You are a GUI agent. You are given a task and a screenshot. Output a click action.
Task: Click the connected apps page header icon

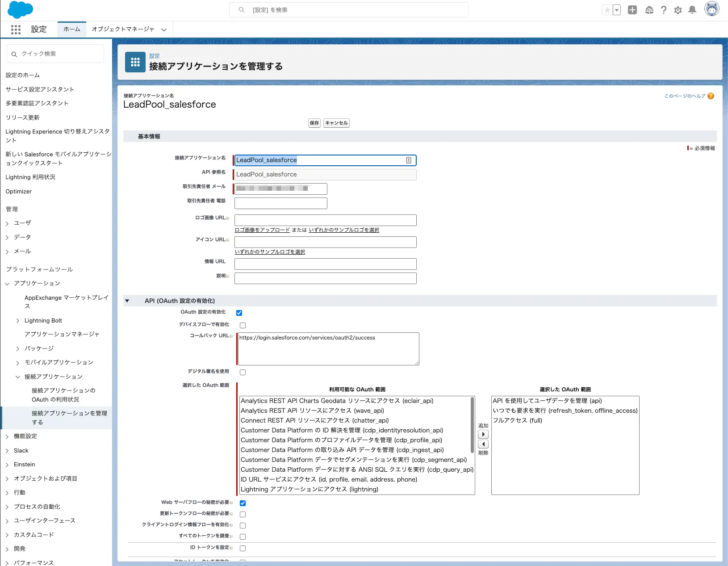[x=135, y=62]
